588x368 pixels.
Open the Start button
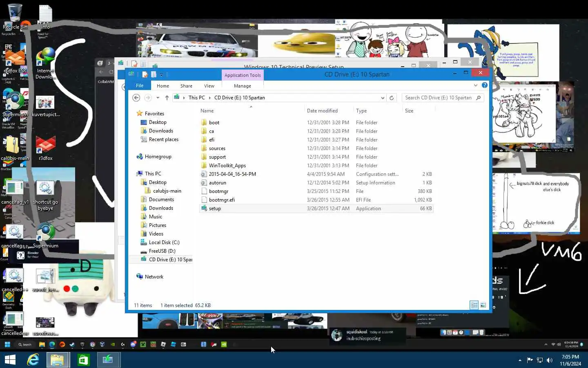tap(10, 360)
